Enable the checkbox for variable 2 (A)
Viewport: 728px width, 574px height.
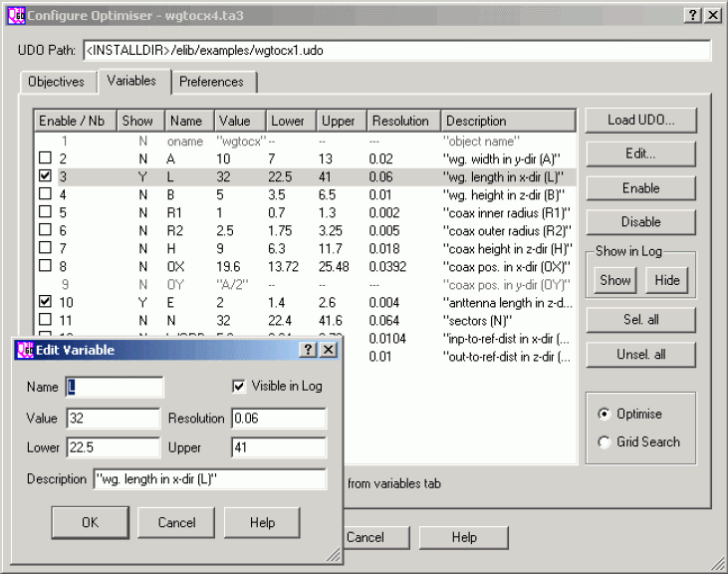pos(46,158)
